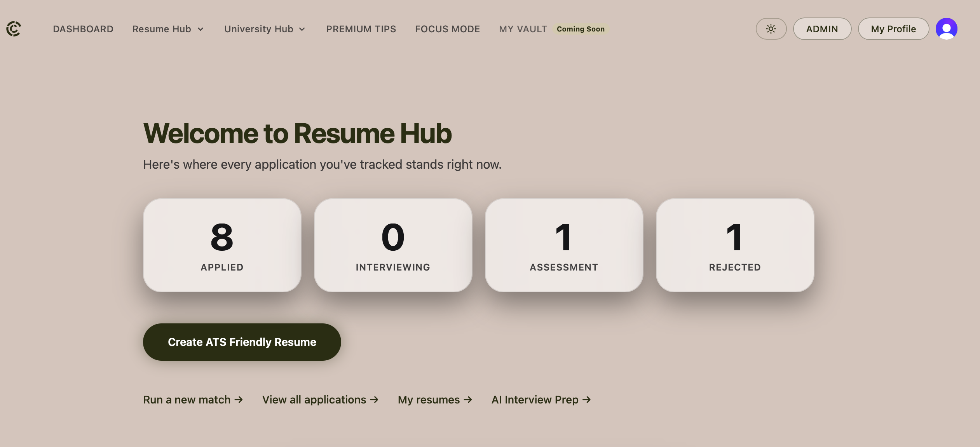Screen dimensions: 980x447
Task: Go to Dashboard
Action: (83, 29)
